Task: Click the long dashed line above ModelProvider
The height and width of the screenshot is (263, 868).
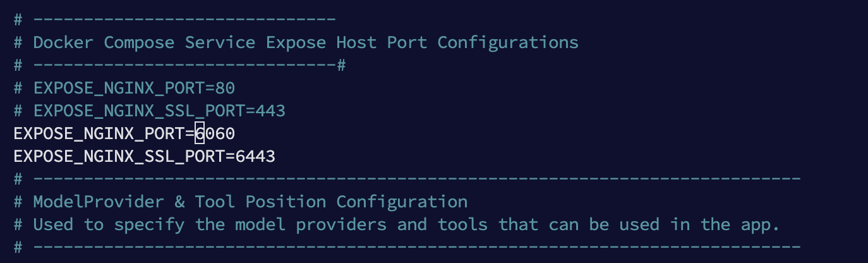Action: click(407, 179)
